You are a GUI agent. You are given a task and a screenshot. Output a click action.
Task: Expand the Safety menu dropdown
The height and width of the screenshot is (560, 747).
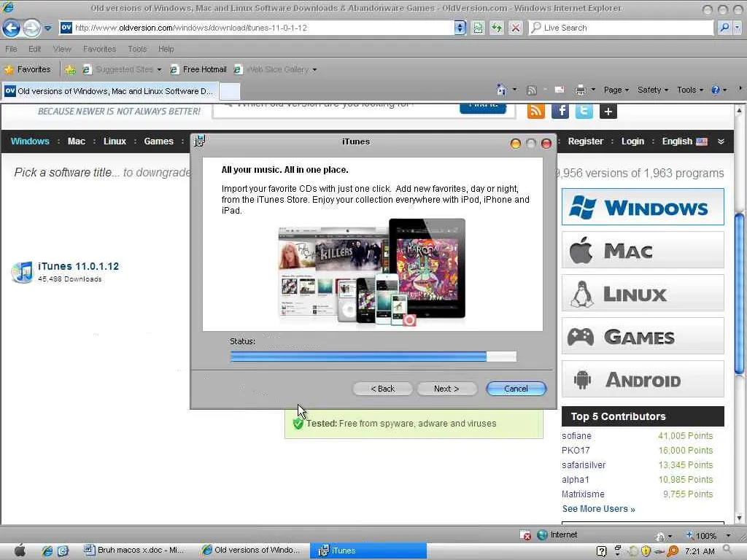click(653, 90)
